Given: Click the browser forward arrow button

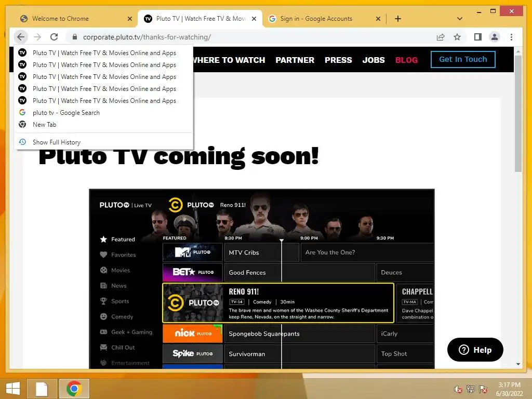Looking at the screenshot, I should (37, 37).
